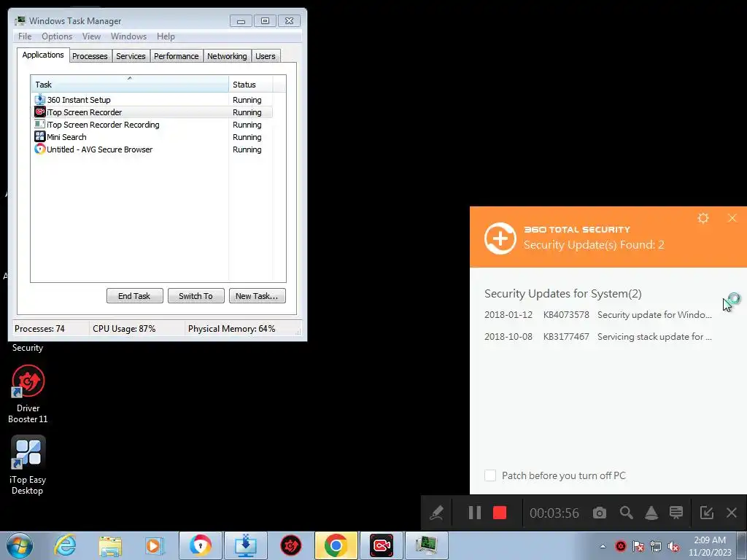Click the comment bubble icon in recorder bar
Viewport: 747px width, 560px height.
[676, 513]
